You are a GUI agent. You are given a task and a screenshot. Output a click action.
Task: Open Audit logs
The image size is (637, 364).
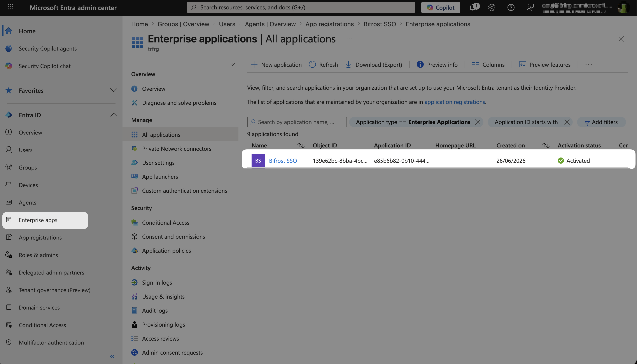pos(155,310)
